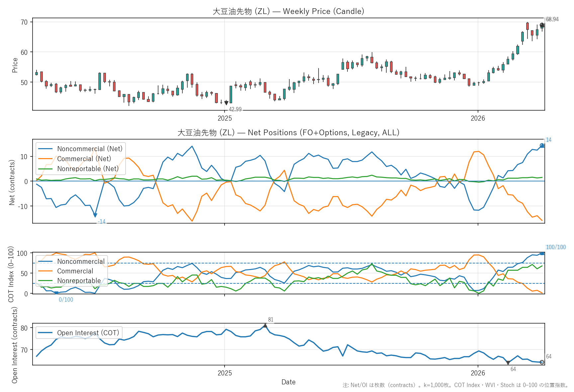
Task: Click the 42.99 price low triangle marker
Action: point(227,103)
